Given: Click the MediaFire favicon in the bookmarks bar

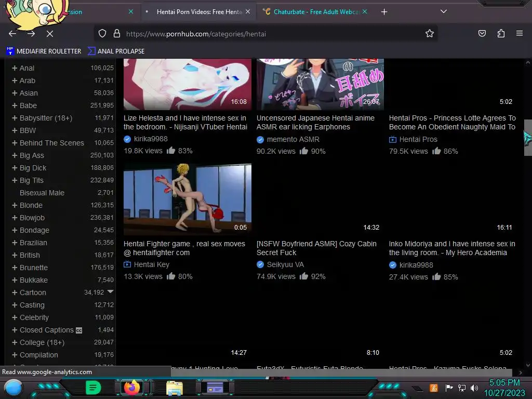Looking at the screenshot, I should pos(10,51).
